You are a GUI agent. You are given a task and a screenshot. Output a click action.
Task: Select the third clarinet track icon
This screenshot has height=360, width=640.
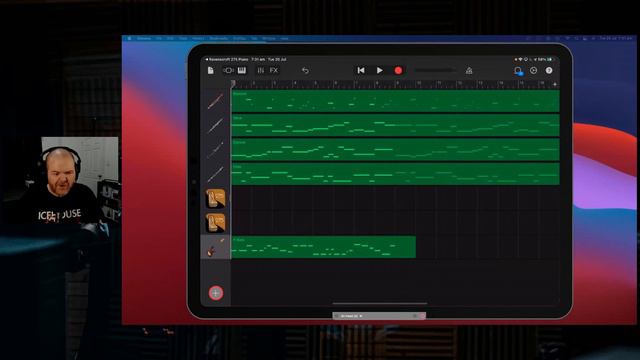(x=216, y=149)
